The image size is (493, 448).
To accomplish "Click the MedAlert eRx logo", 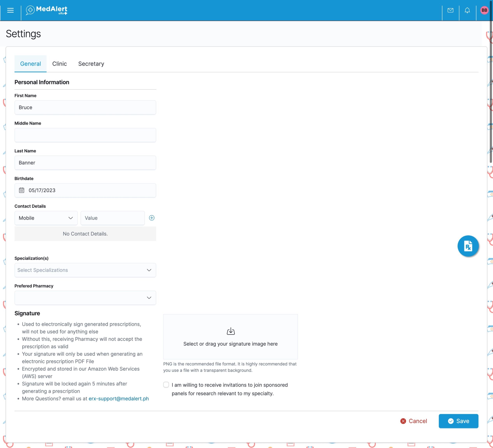I will click(x=47, y=10).
